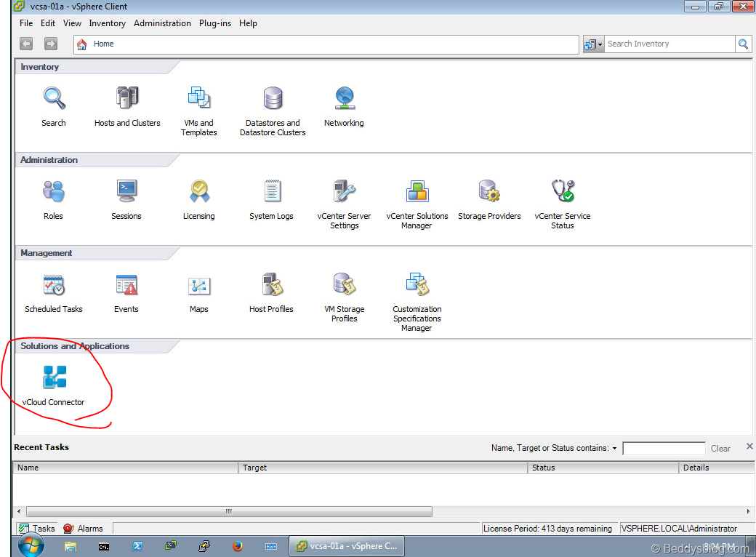Click the scroll right arrow in Recent Tasks

[x=748, y=511]
